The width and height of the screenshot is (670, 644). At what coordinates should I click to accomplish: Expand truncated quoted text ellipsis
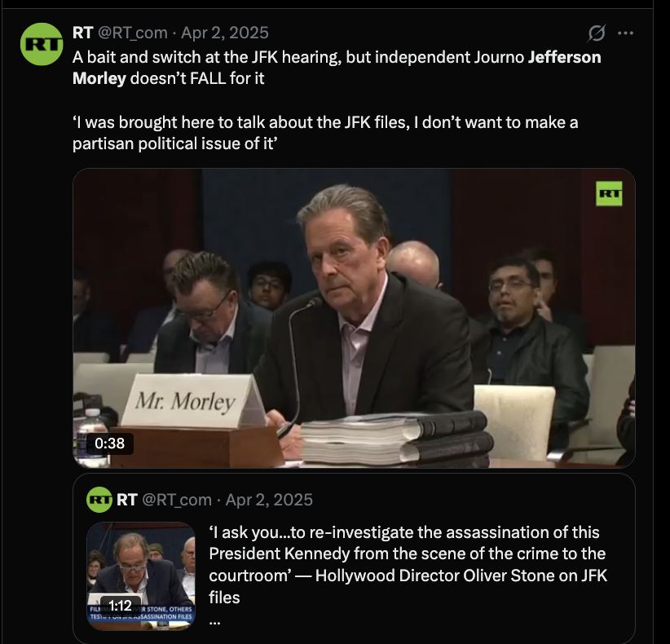pos(214,621)
